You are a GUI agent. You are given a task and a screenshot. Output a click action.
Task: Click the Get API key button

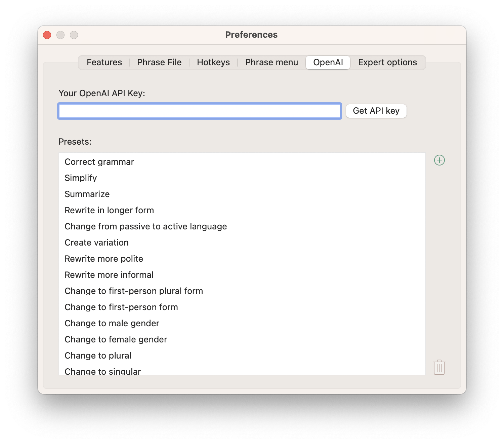coord(376,111)
